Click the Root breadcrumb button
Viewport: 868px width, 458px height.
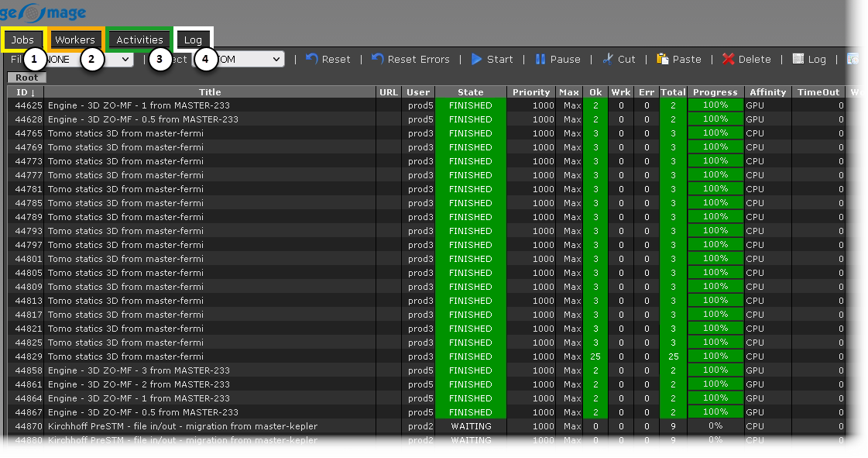26,77
